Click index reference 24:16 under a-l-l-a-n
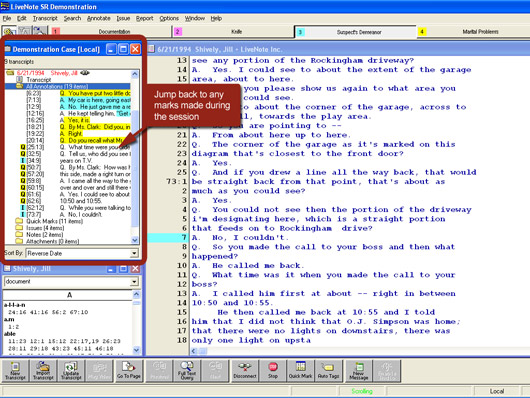This screenshot has width=530, height=398. [17, 312]
